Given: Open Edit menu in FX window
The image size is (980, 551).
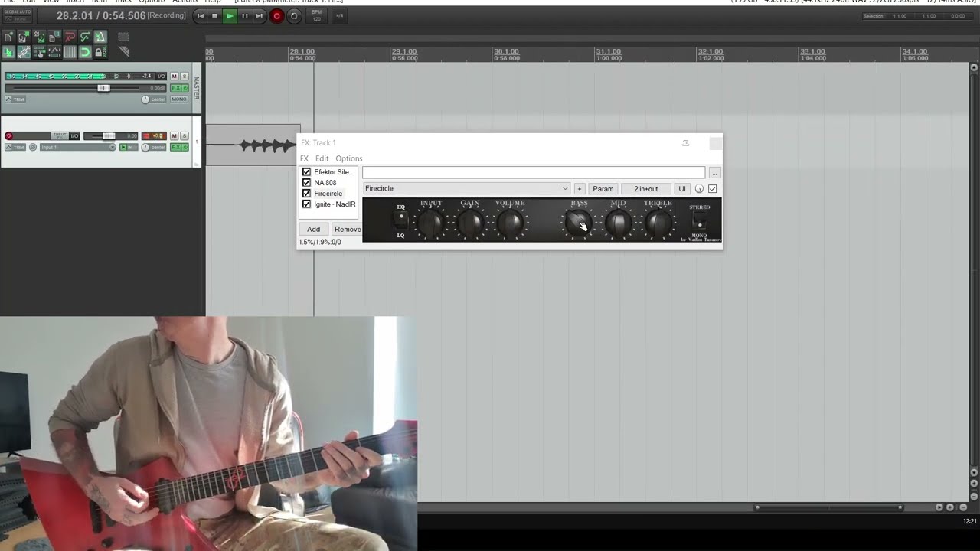Looking at the screenshot, I should [322, 158].
